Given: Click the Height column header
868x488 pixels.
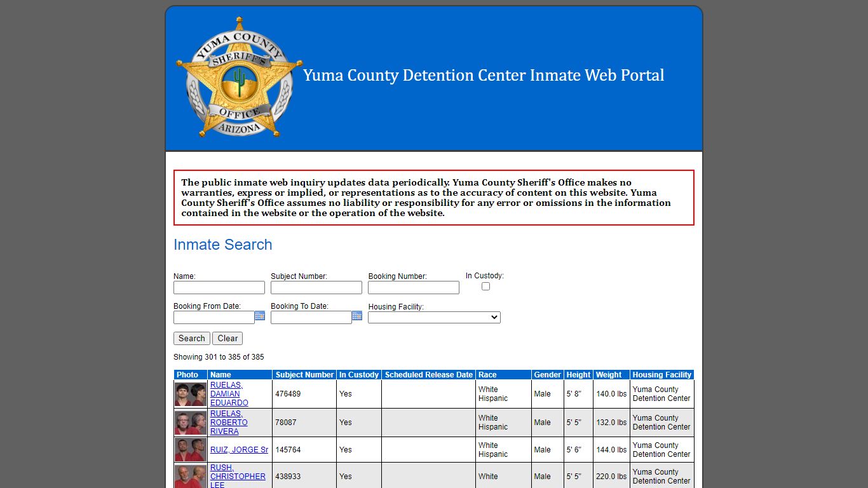Looking at the screenshot, I should pyautogui.click(x=578, y=375).
